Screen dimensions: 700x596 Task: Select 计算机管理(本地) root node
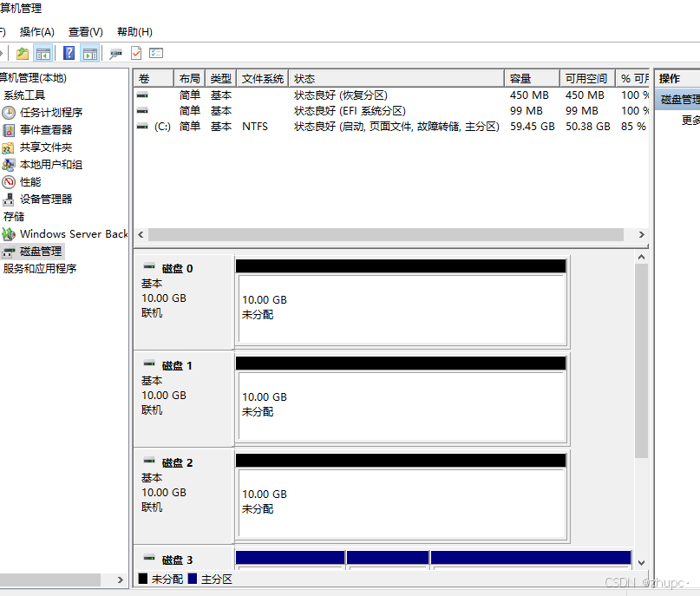tap(33, 78)
